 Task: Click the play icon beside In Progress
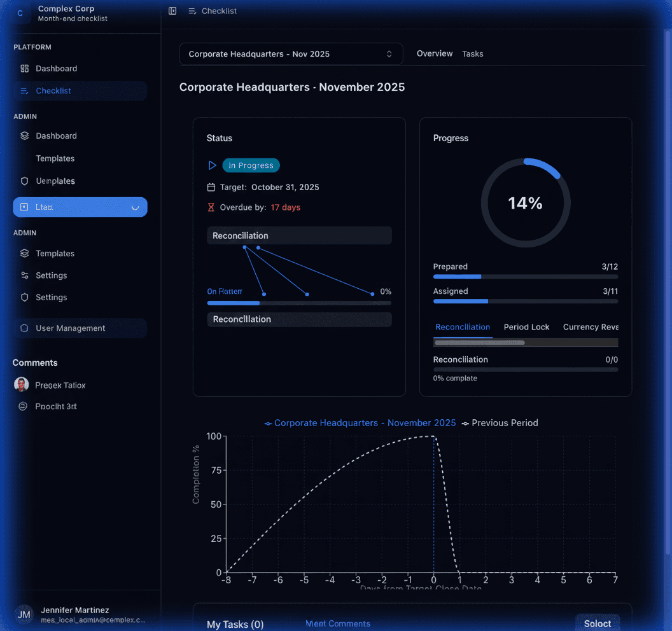(x=212, y=165)
